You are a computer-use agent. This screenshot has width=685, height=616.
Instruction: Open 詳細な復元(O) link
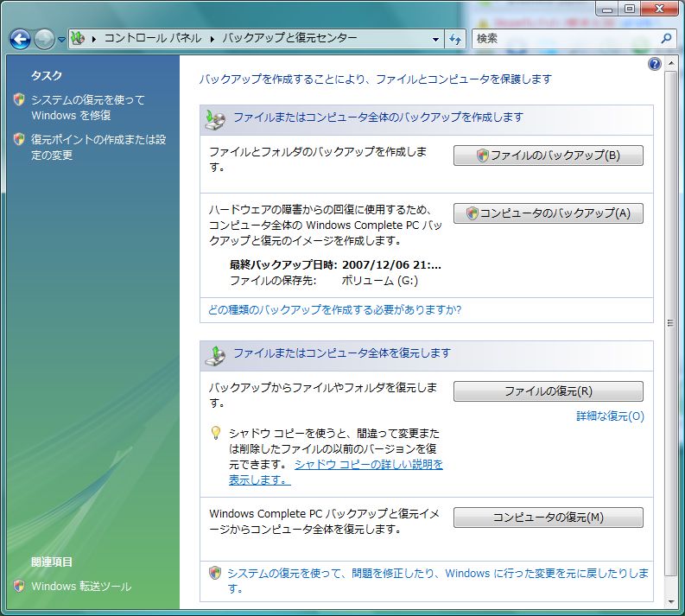point(611,416)
